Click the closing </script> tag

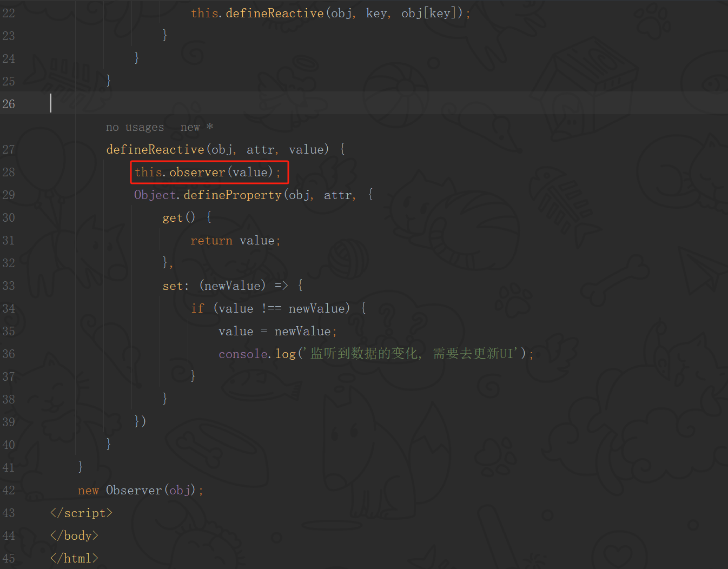pos(81,513)
